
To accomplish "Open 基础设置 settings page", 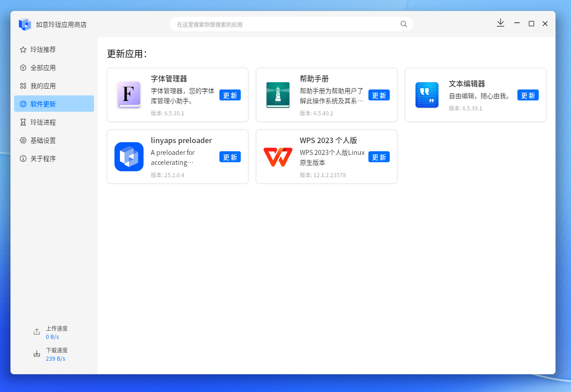I will point(54,140).
